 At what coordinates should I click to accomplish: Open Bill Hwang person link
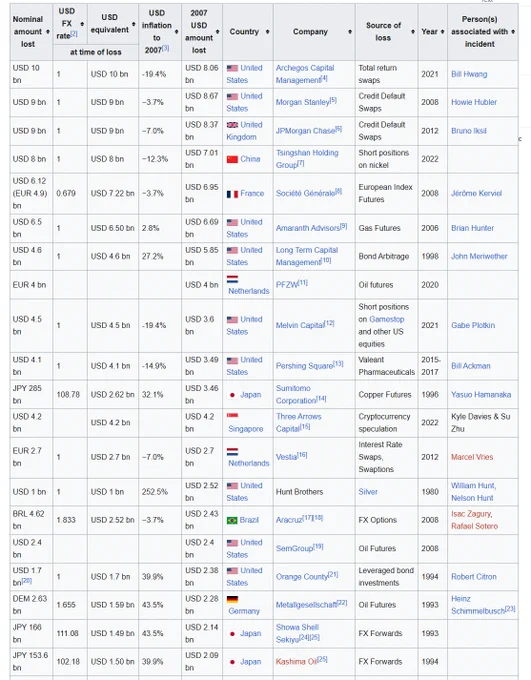pyautogui.click(x=469, y=74)
